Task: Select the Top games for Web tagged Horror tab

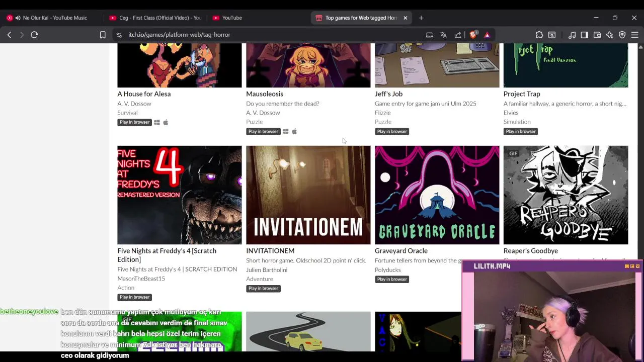Action: coord(361,18)
